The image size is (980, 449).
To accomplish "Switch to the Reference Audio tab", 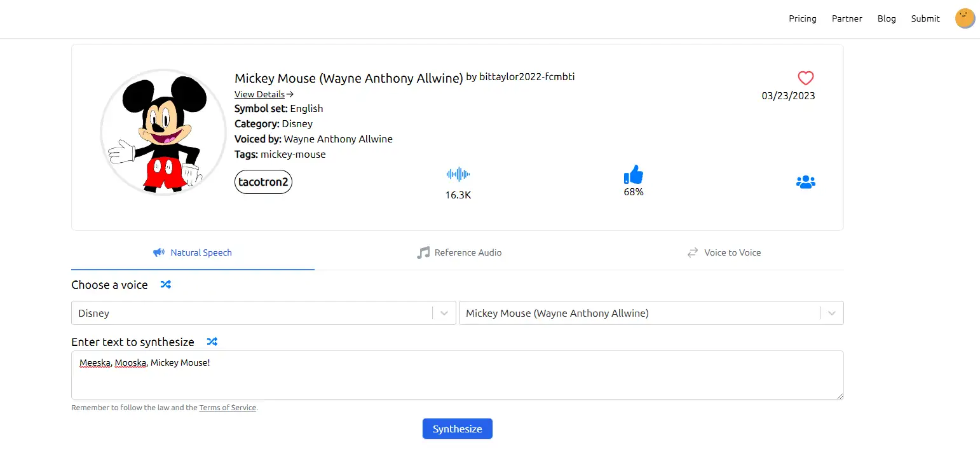I will coord(459,253).
